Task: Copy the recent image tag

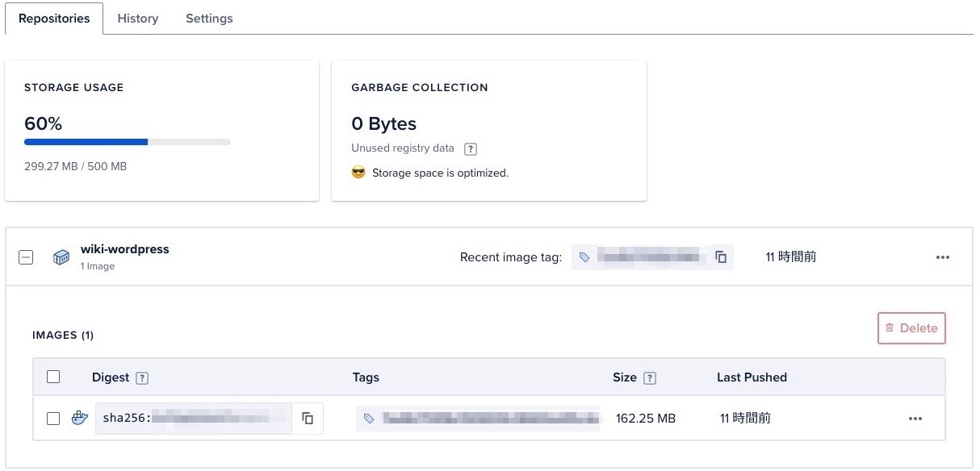Action: coord(721,257)
